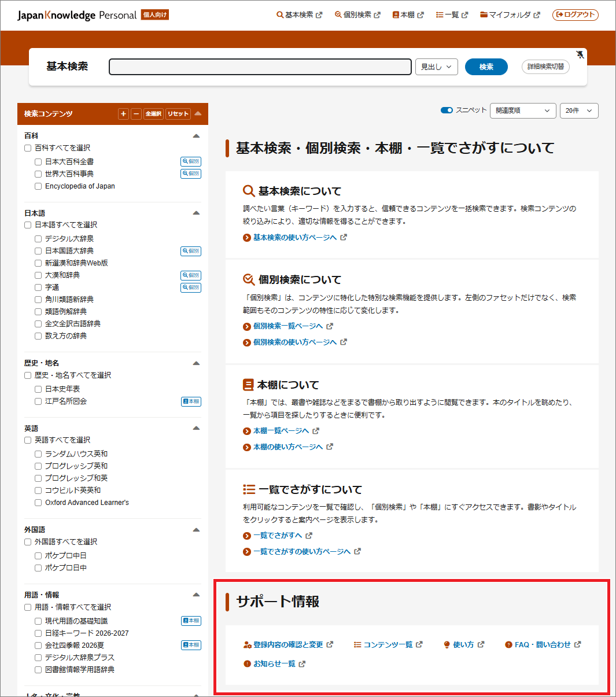
Task: Click the exclamation icon before お知らせ一覧
Action: (248, 663)
